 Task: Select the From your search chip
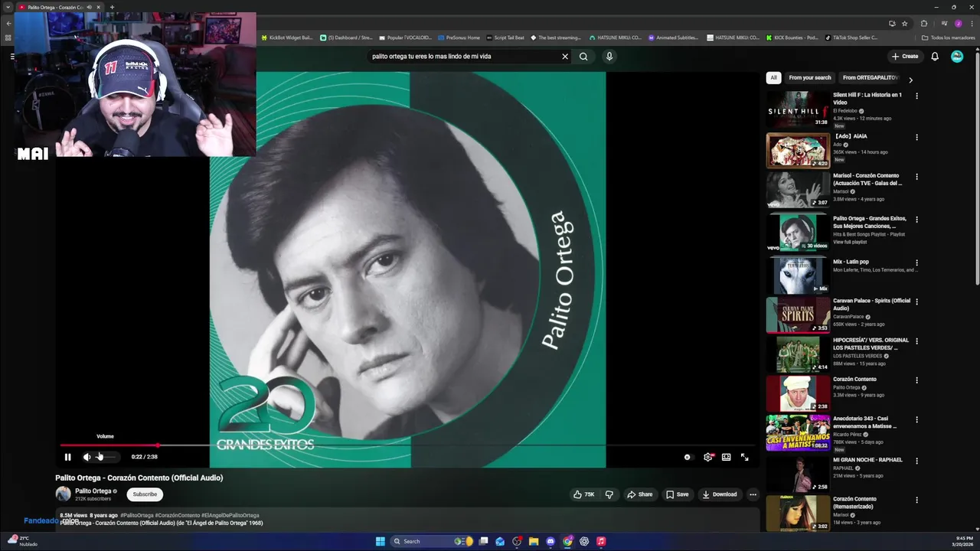pos(810,77)
